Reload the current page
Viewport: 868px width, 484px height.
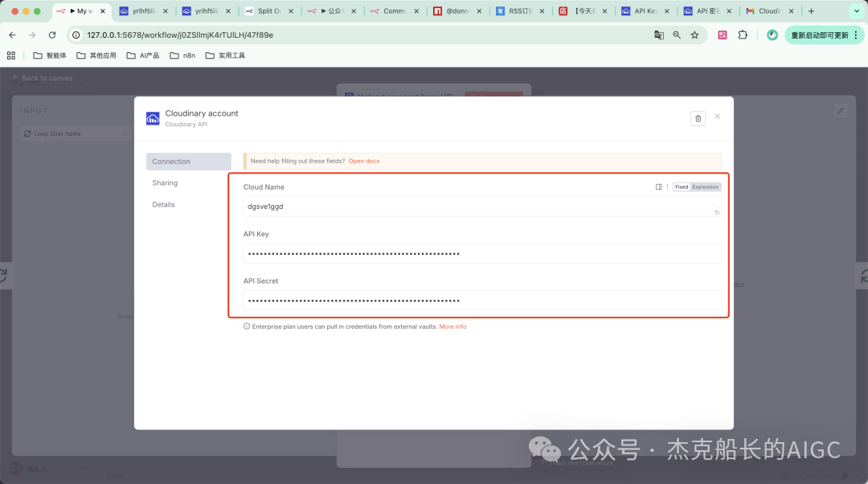pos(52,35)
